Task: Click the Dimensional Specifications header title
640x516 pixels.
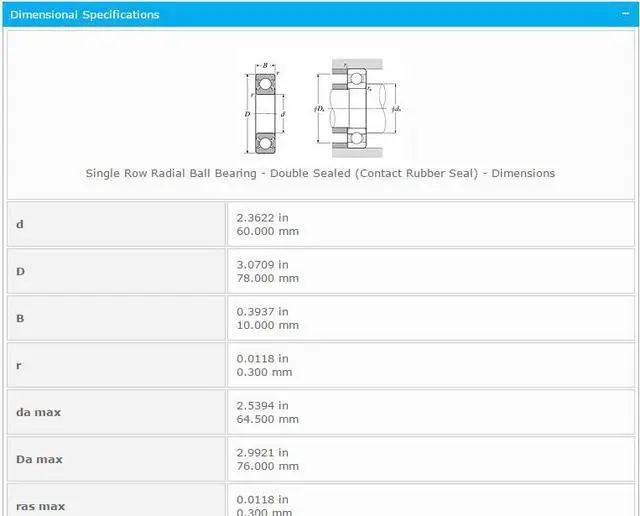Action: coord(84,15)
